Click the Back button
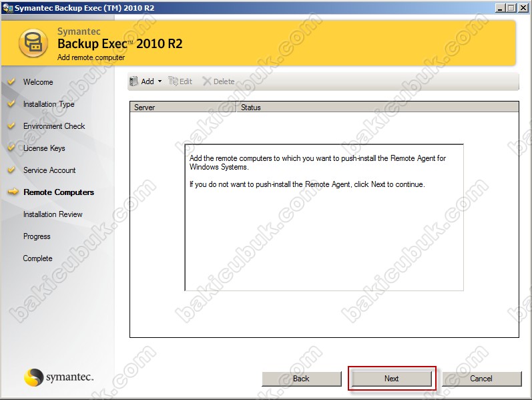Image resolution: width=532 pixels, height=400 pixels. click(301, 379)
